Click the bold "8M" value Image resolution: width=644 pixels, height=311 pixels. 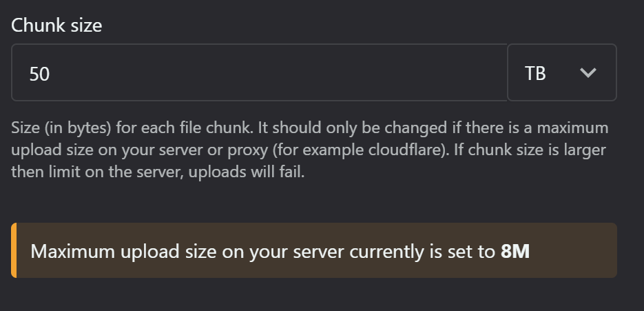tap(515, 251)
